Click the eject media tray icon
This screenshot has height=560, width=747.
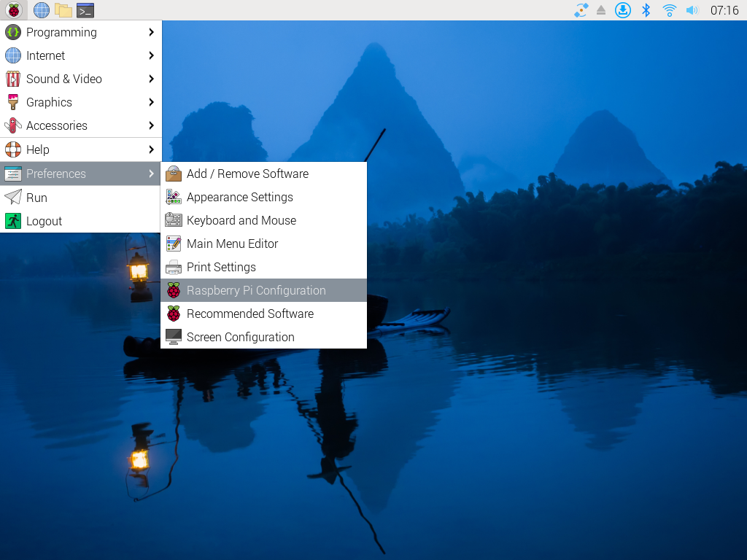tap(601, 10)
